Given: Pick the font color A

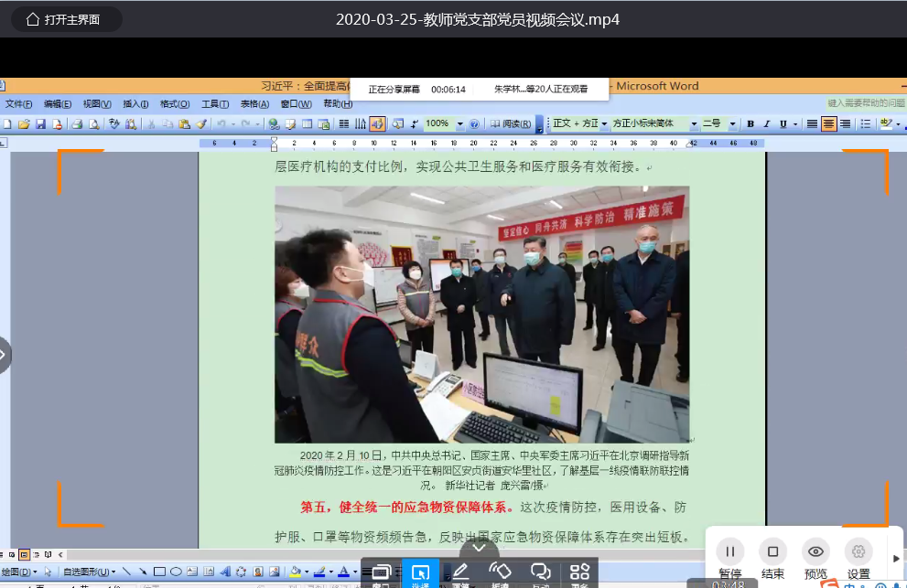Looking at the screenshot, I should pos(343,572).
